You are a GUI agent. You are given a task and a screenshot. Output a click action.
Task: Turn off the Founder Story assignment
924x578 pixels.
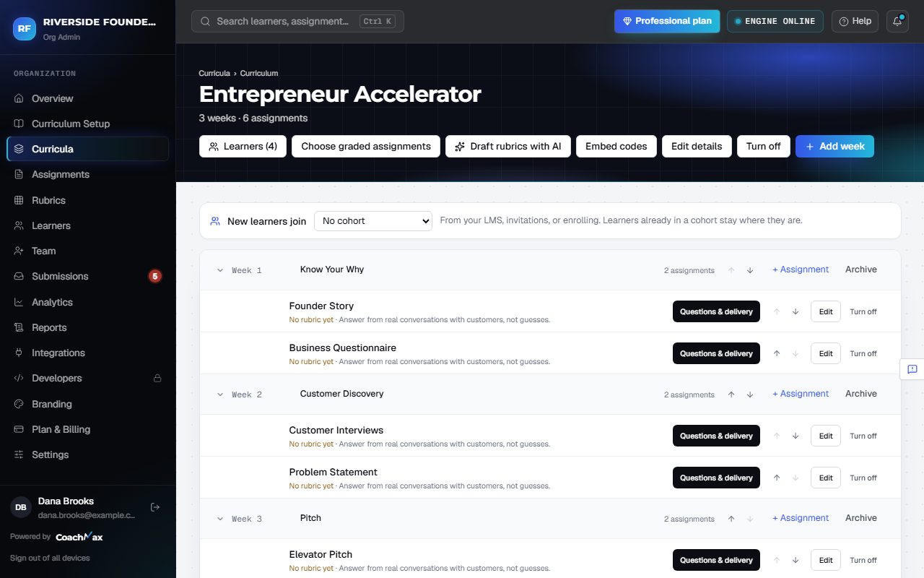[863, 311]
